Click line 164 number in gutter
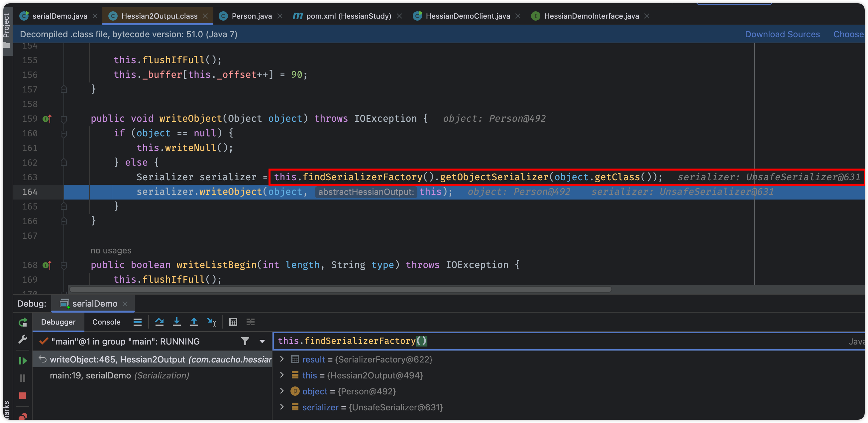This screenshot has height=423, width=868. [30, 192]
